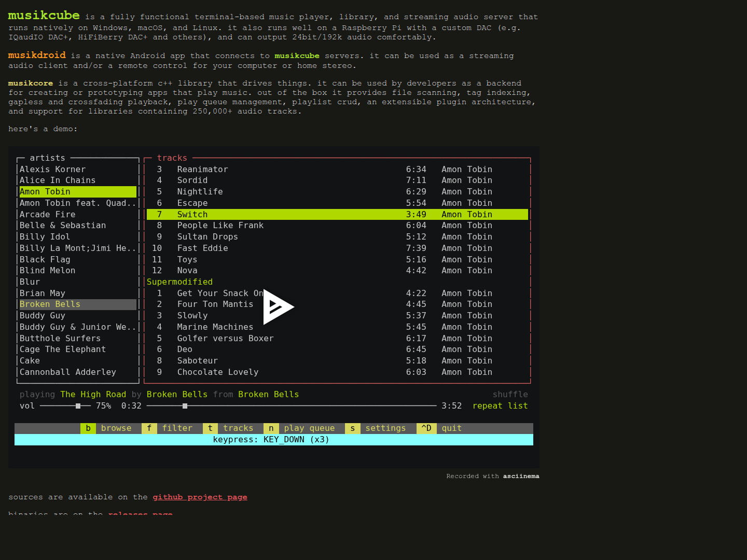Click the keypress: KEY_DOWN (x3) status bar
This screenshot has width=747, height=560.
pyautogui.click(x=274, y=440)
